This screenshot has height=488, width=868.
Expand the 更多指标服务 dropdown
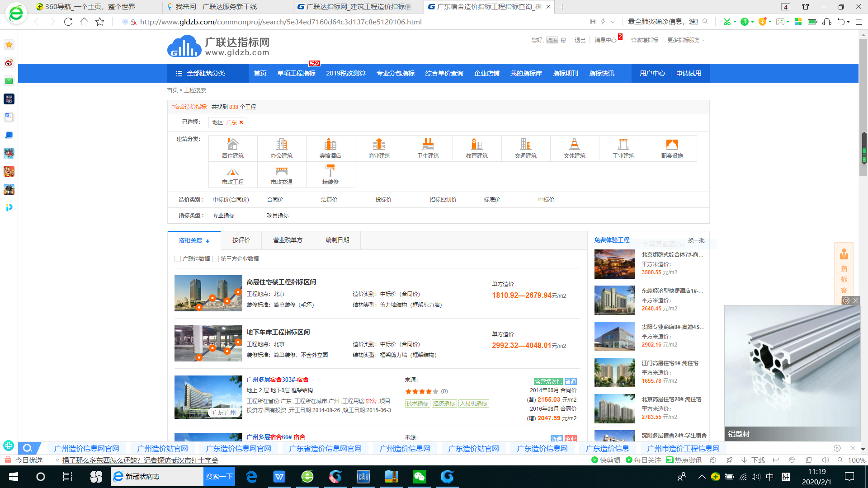coord(686,40)
